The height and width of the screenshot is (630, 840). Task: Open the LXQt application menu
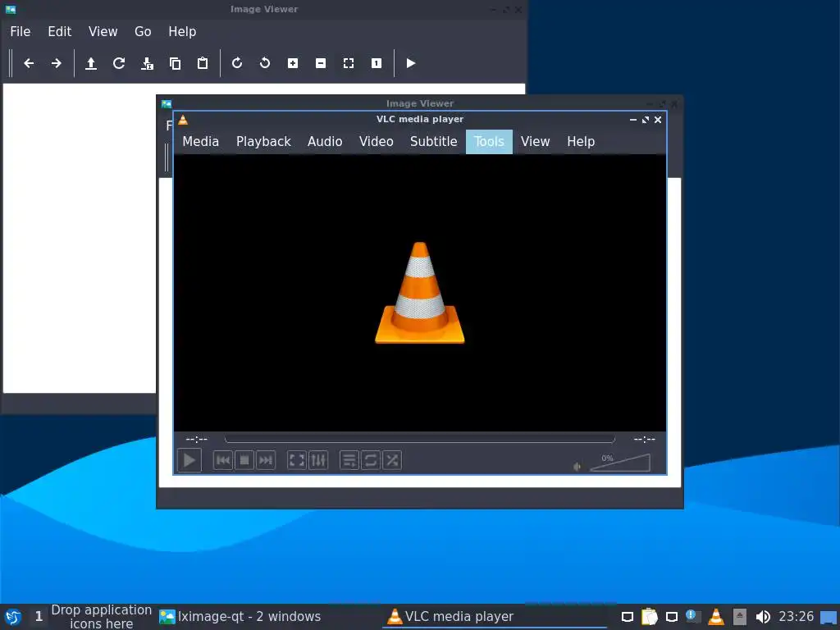pos(13,617)
